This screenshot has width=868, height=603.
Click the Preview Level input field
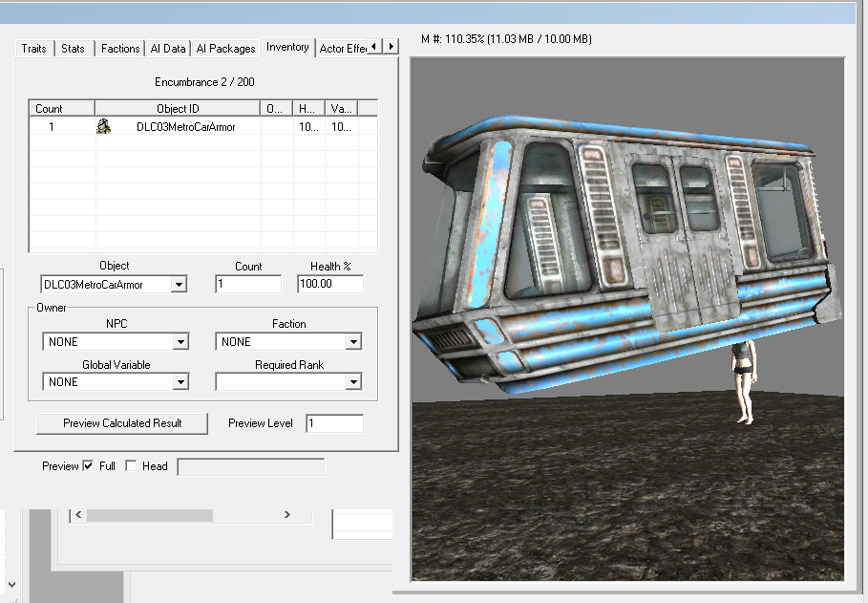click(x=334, y=423)
